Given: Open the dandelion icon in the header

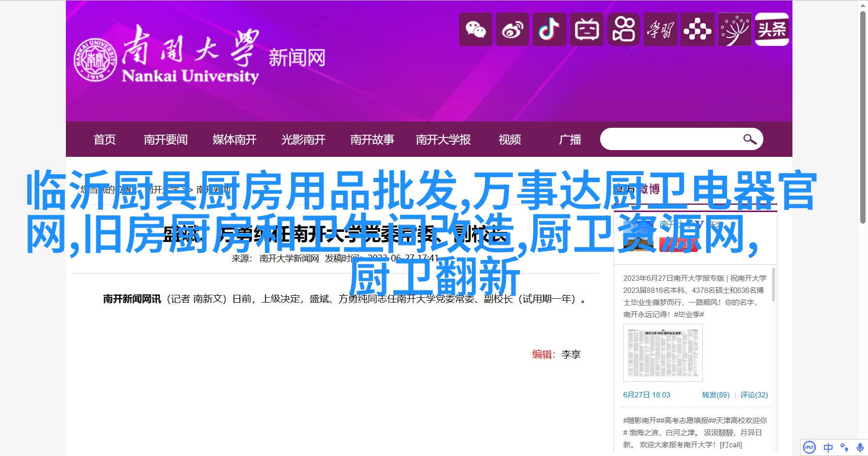Looking at the screenshot, I should point(735,30).
